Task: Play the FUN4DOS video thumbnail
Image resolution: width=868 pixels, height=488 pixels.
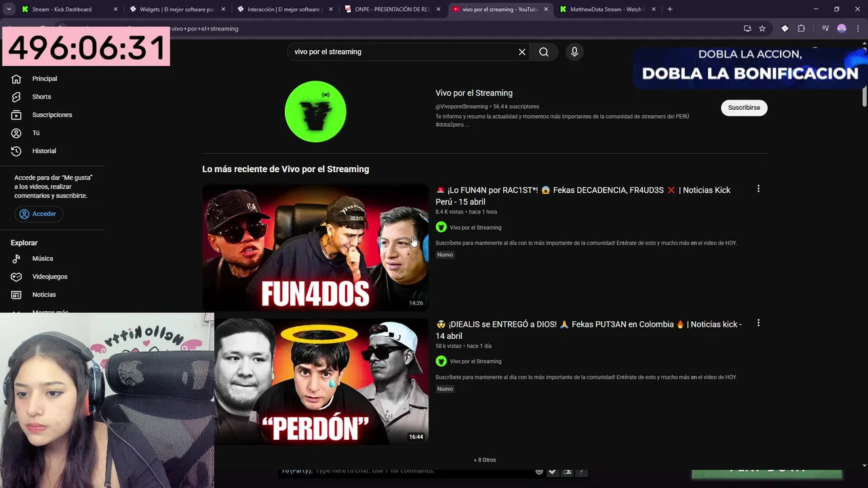Action: point(315,247)
